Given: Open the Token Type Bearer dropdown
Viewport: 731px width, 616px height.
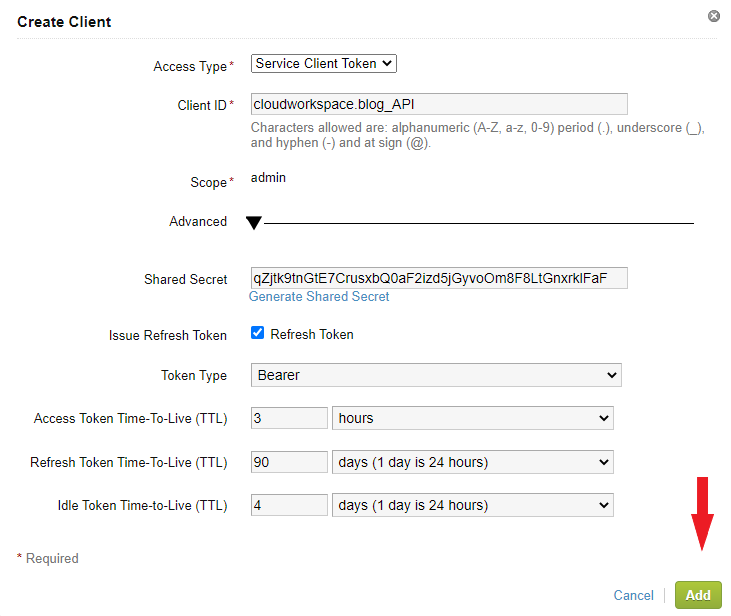Looking at the screenshot, I should point(435,376).
